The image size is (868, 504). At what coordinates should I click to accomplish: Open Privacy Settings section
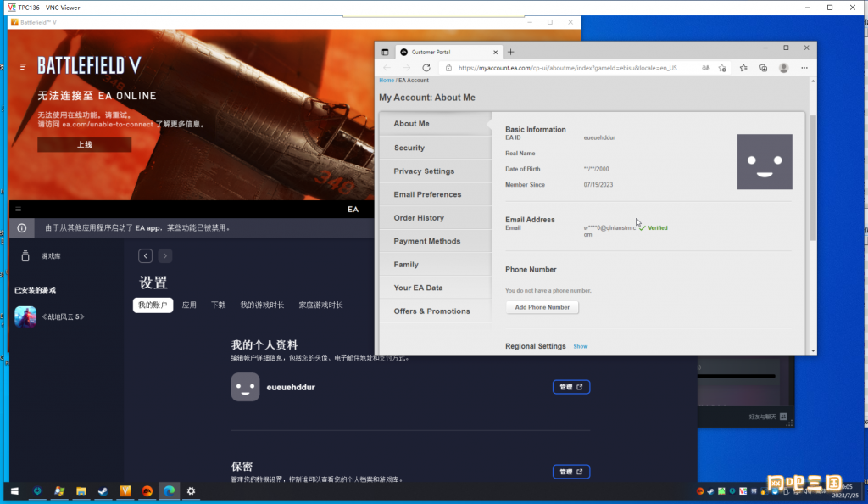click(x=436, y=171)
